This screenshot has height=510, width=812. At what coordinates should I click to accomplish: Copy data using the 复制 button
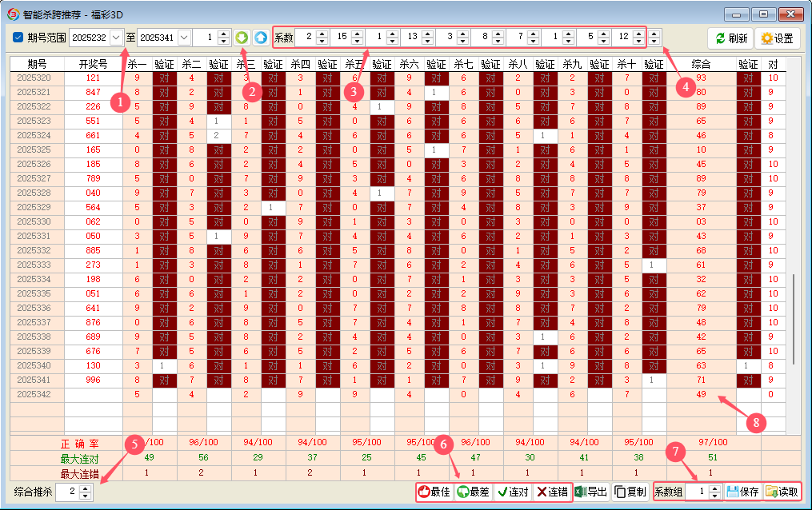point(630,492)
